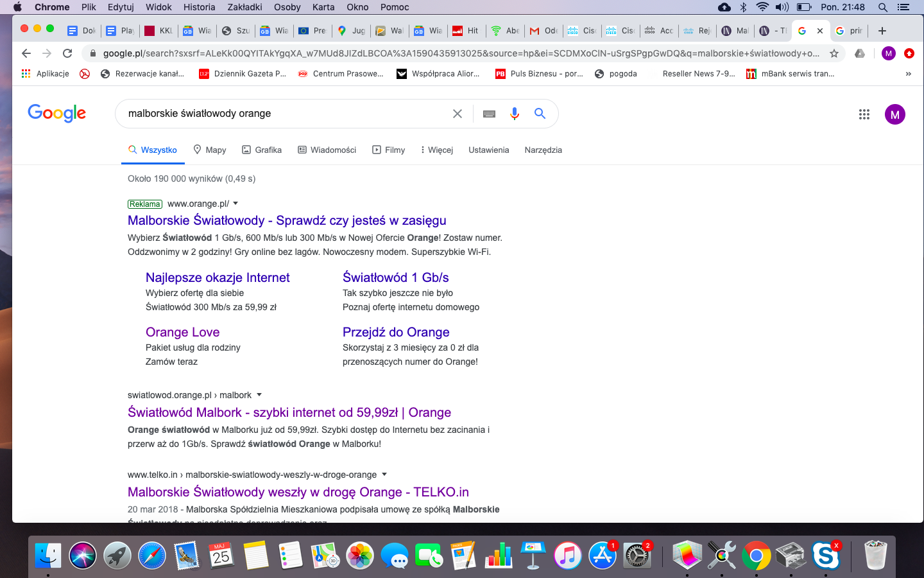Open result Światłowód Malbork - szybki internet od 59,99zł

[289, 412]
